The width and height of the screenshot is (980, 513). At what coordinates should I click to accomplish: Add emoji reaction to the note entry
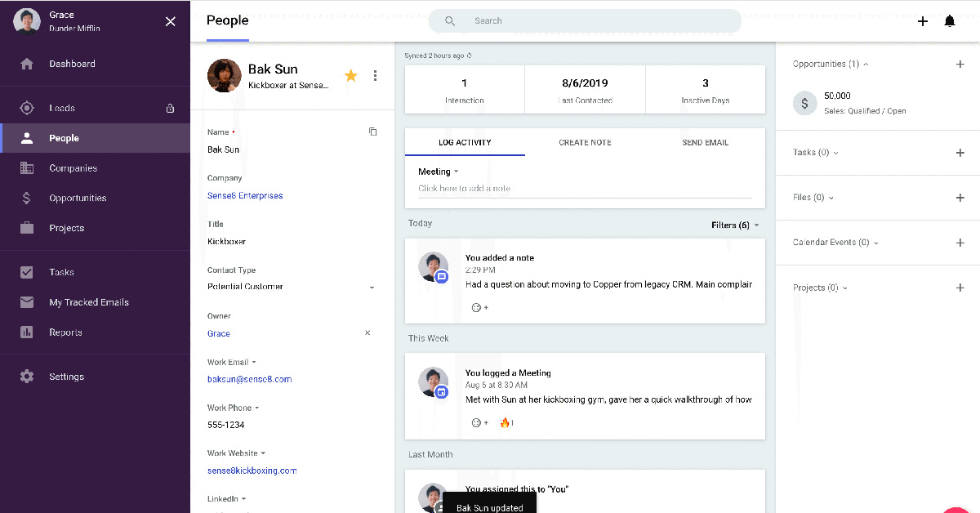[480, 308]
